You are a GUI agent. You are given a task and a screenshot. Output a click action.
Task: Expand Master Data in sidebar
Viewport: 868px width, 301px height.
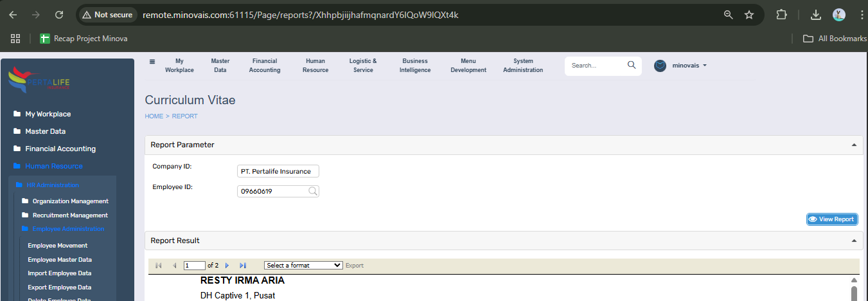point(40,131)
